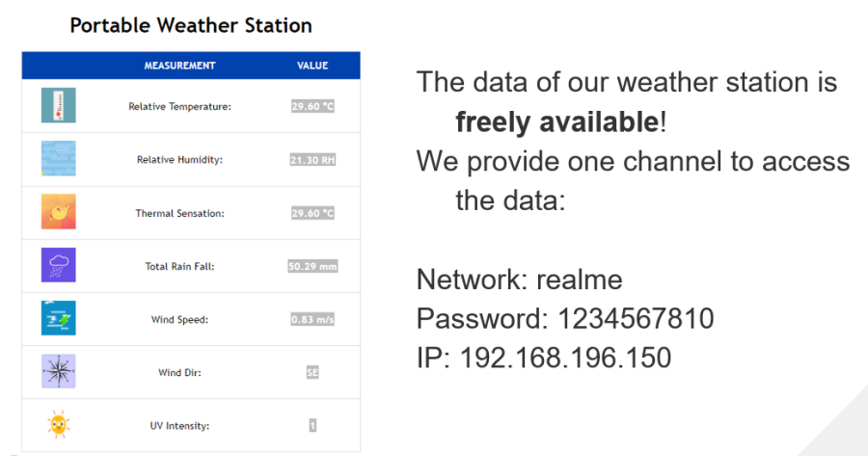Click the sun UV intensity icon
Viewport: 868px width, 456px height.
coord(58,424)
